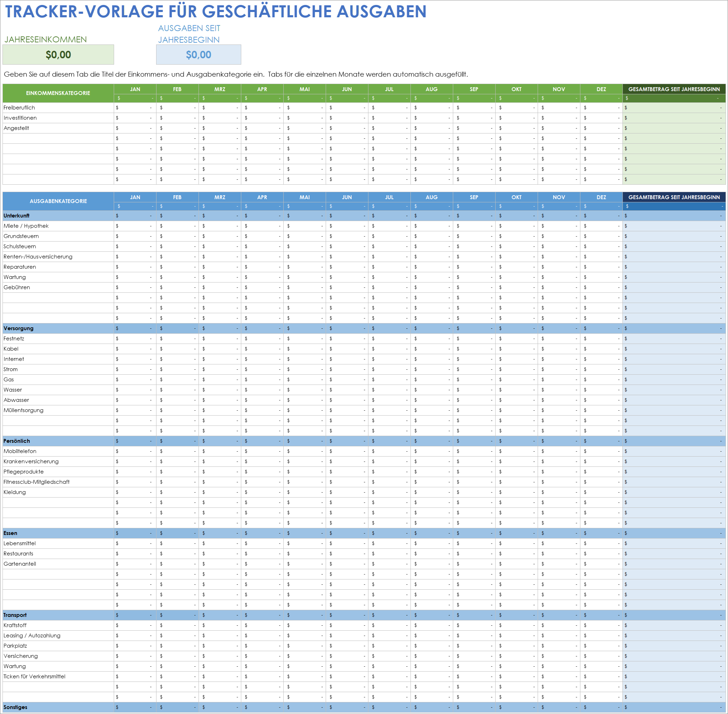Select the Ticken für Verkehrsmittel row label

[x=58, y=677]
